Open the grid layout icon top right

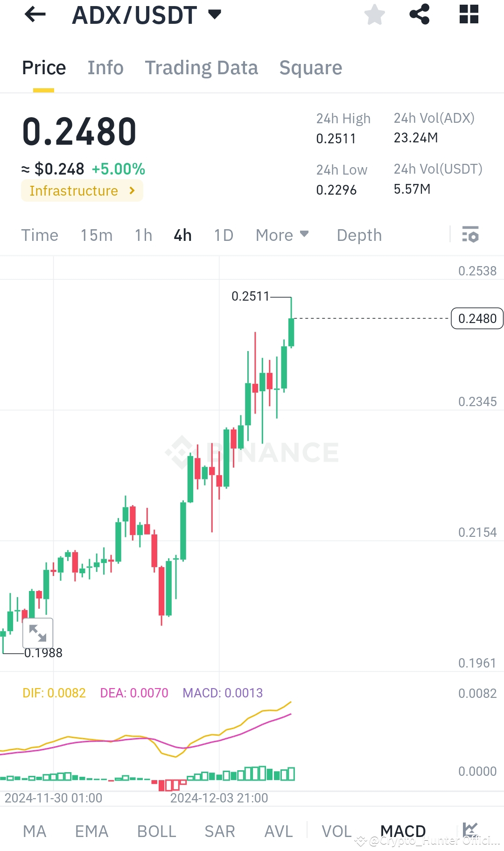468,14
